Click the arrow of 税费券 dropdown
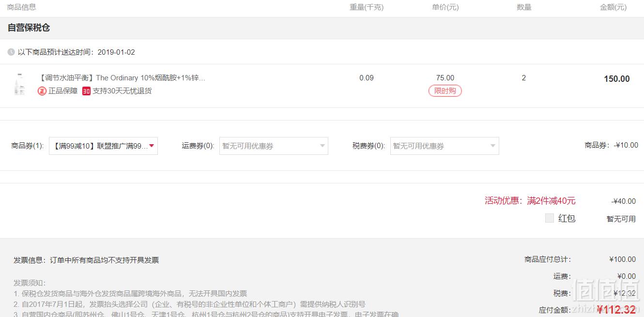 click(493, 146)
